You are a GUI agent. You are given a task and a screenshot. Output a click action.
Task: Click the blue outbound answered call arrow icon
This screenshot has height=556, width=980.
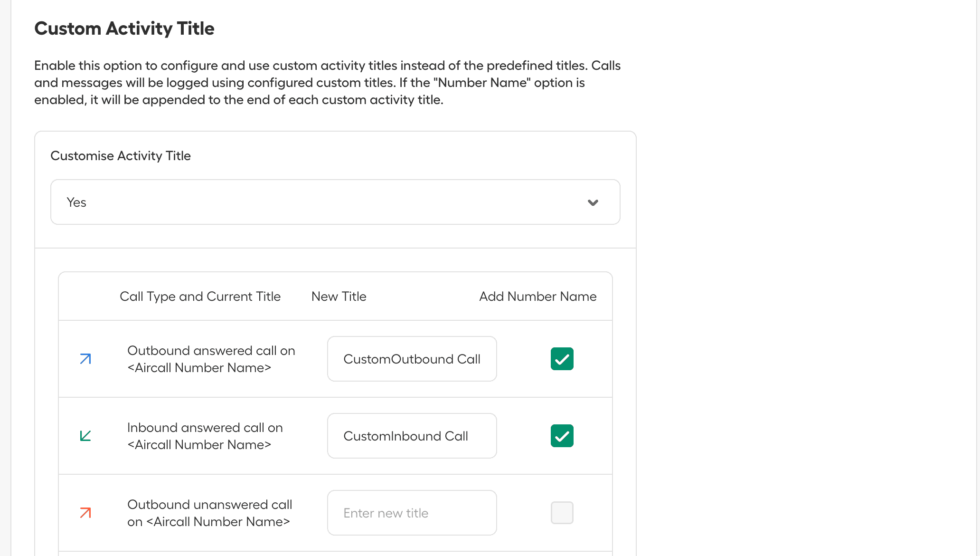[x=85, y=359]
